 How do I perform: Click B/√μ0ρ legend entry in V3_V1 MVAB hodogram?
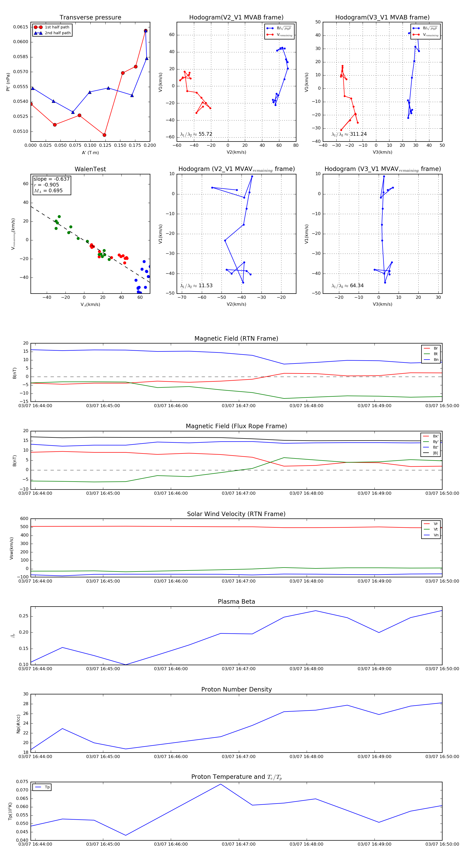tap(425, 28)
